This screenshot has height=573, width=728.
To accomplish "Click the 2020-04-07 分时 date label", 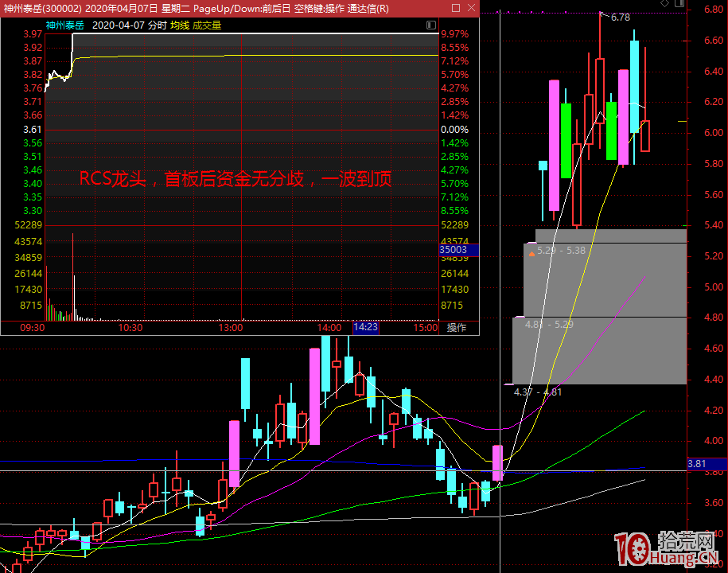I will point(129,25).
